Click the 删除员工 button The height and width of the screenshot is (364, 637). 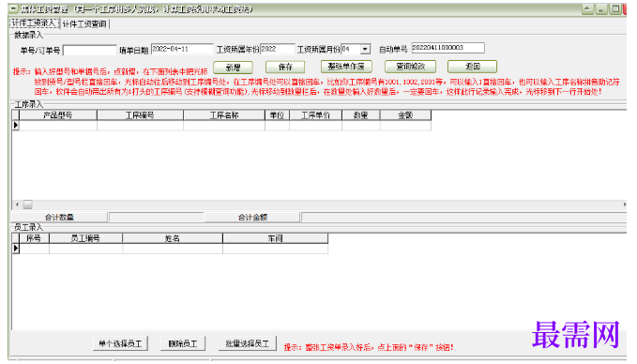183,343
